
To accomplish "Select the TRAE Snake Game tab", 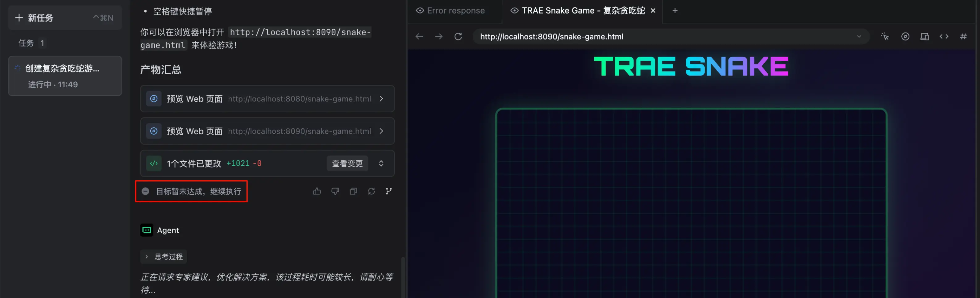I will point(583,10).
